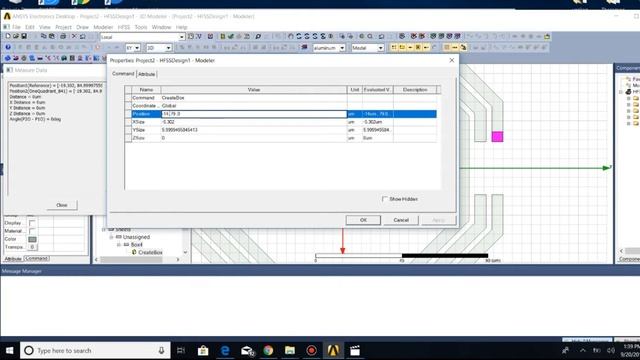Click the Open project folder icon
Viewport: 640px width, 360px height.
[x=16, y=36]
